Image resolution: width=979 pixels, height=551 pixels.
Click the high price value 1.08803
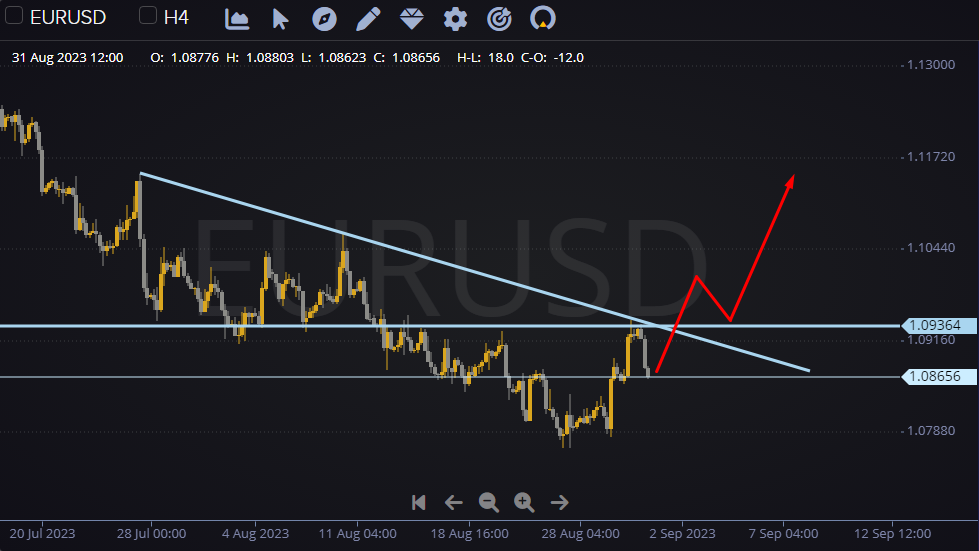click(x=270, y=57)
